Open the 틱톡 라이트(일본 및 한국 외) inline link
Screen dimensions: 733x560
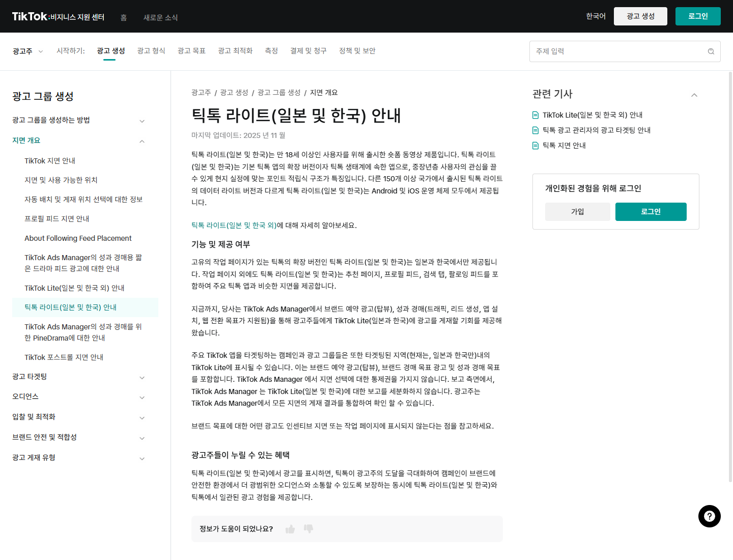pos(234,225)
